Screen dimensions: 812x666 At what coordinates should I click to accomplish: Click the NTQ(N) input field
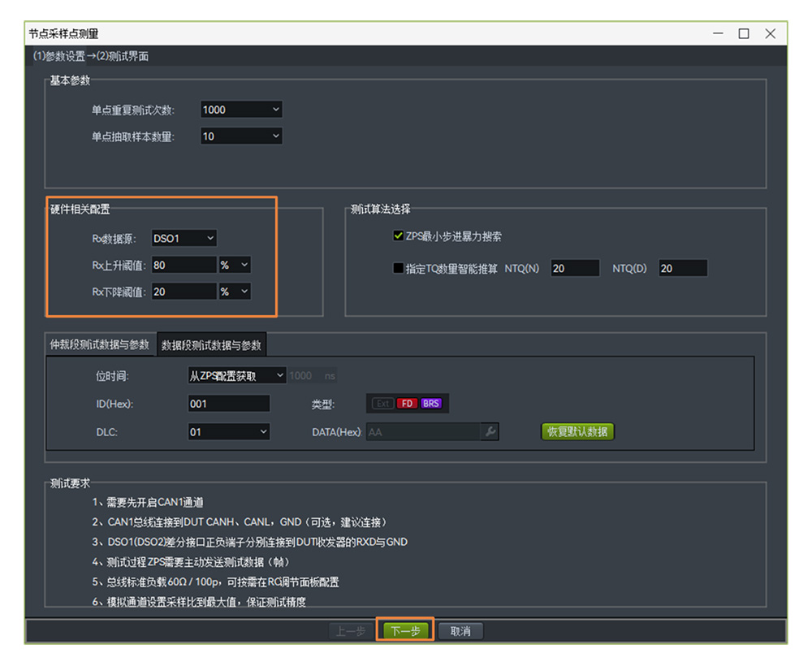pyautogui.click(x=575, y=268)
